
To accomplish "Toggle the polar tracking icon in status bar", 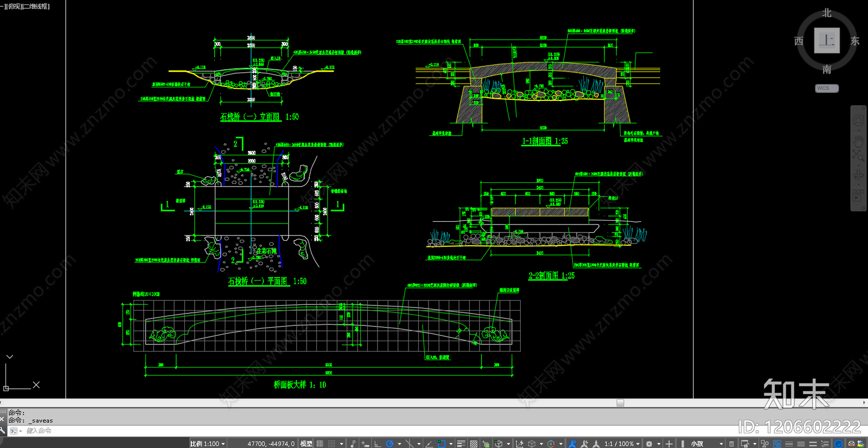I will [x=390, y=444].
